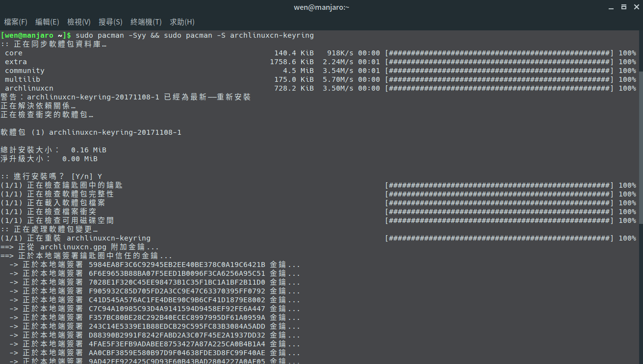Click the line 正從 archlinuxcn.gpg 附加金鑰
Screen dimensions: 643x364
80,247
